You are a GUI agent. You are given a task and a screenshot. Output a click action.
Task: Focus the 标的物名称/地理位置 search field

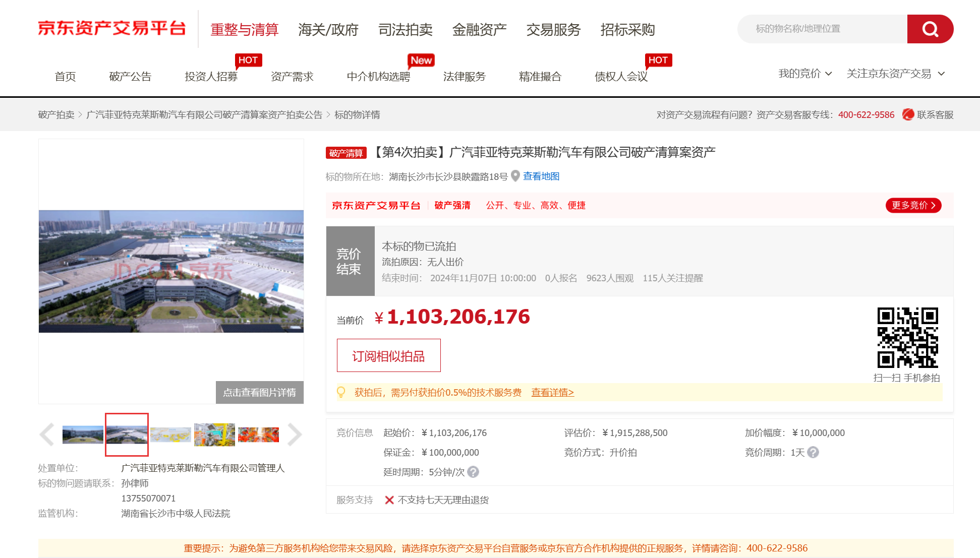click(x=823, y=29)
